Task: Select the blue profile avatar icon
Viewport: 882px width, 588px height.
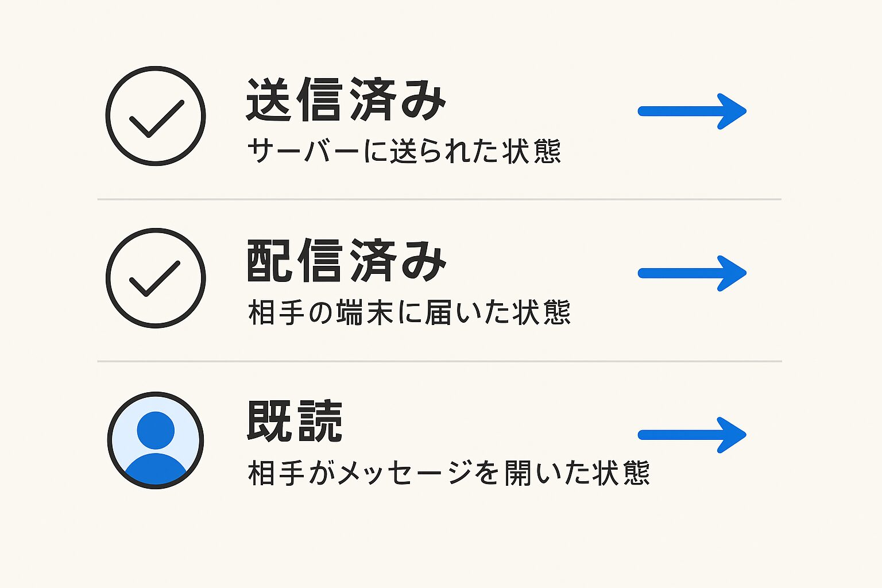Action: click(156, 440)
